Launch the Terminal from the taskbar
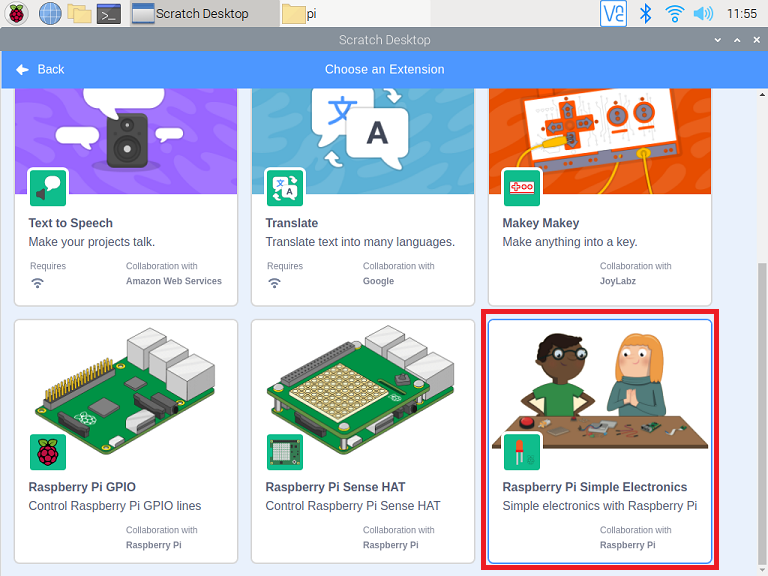 click(109, 14)
